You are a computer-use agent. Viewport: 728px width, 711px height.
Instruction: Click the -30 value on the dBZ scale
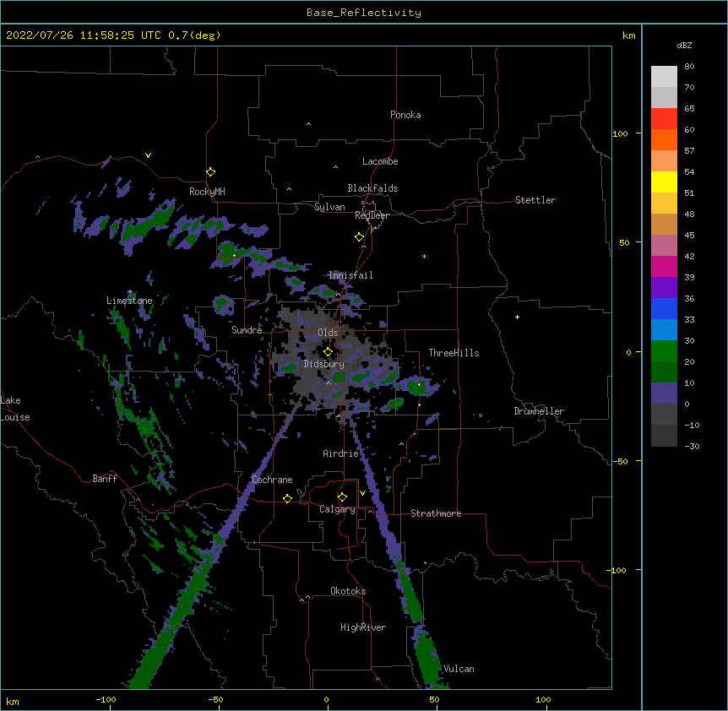pos(692,446)
